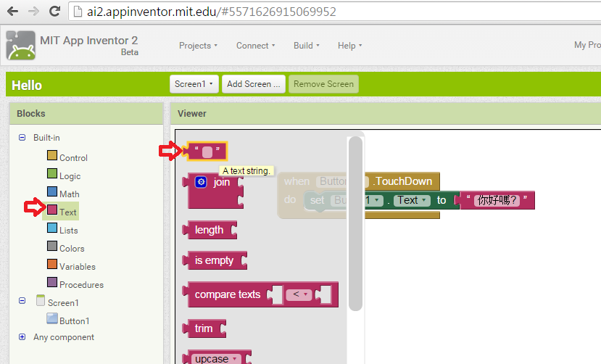This screenshot has height=364, width=601.
Task: Click the Remove Screen button
Action: [323, 84]
